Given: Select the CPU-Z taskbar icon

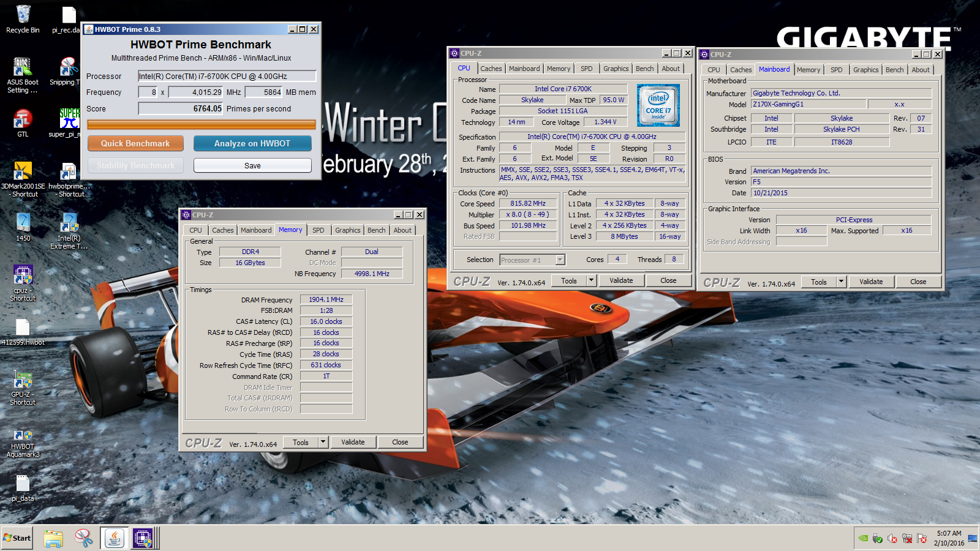Looking at the screenshot, I should pyautogui.click(x=143, y=538).
